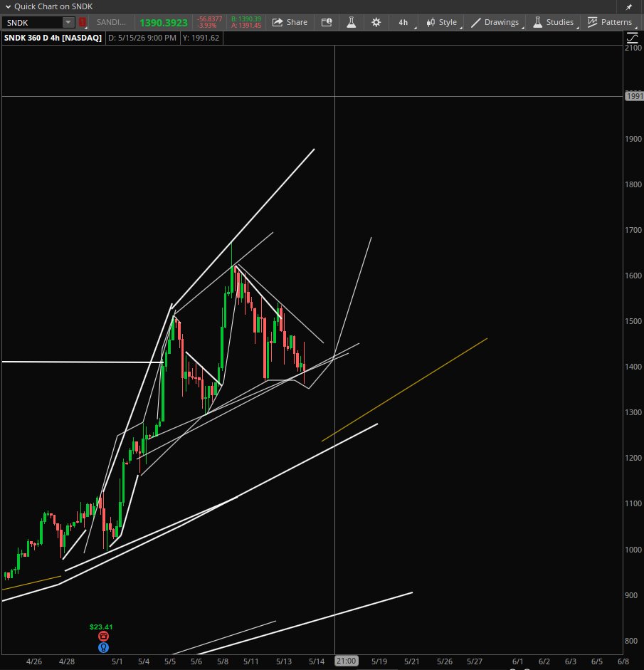Click the 4/26 date axis label

point(34,661)
